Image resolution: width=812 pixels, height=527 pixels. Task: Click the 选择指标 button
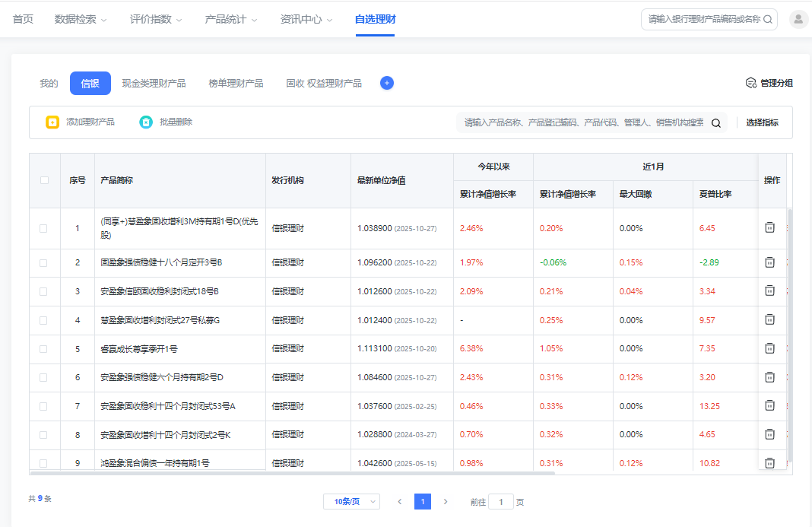[762, 122]
